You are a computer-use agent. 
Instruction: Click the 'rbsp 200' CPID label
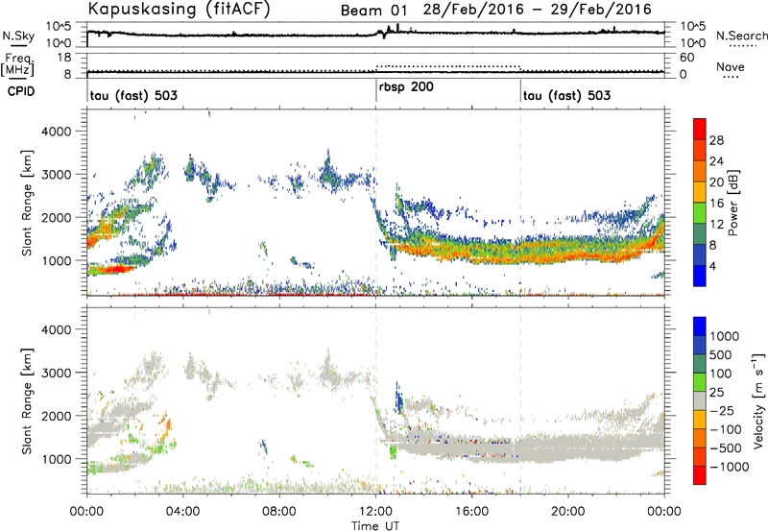tap(406, 86)
